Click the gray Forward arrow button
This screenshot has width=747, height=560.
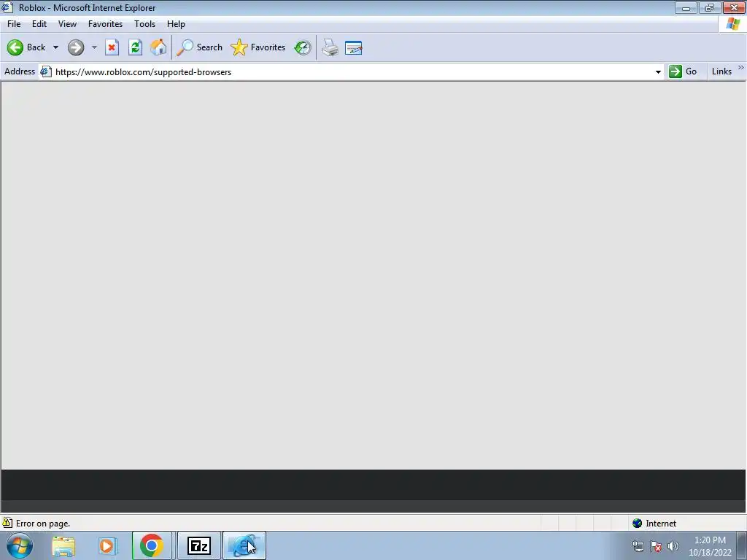pos(76,47)
